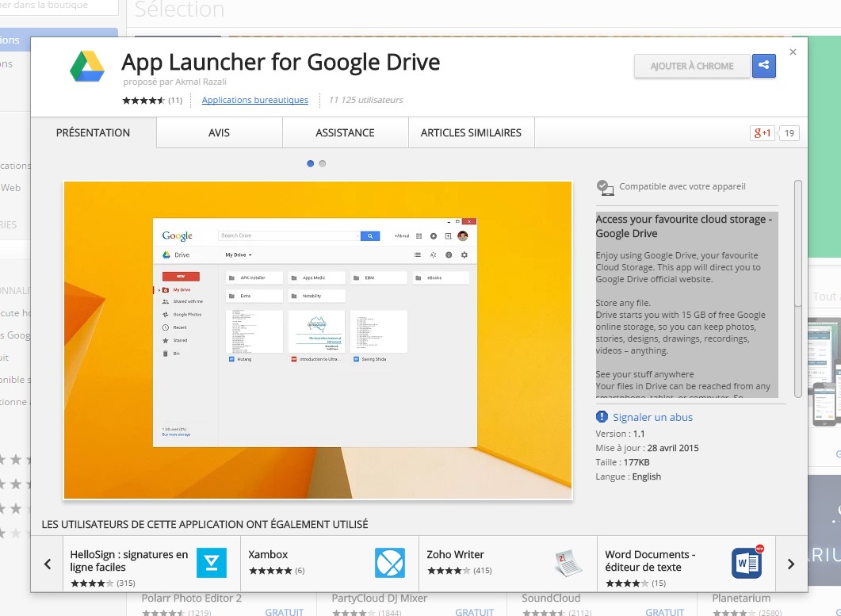Click the blue share icon near Ajouter à Chrome
The height and width of the screenshot is (616, 841).
click(763, 67)
